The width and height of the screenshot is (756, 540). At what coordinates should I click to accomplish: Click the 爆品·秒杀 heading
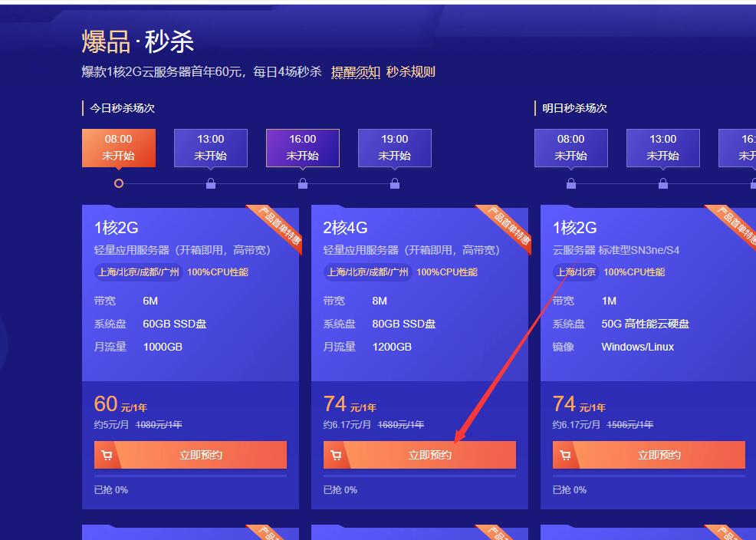click(138, 41)
